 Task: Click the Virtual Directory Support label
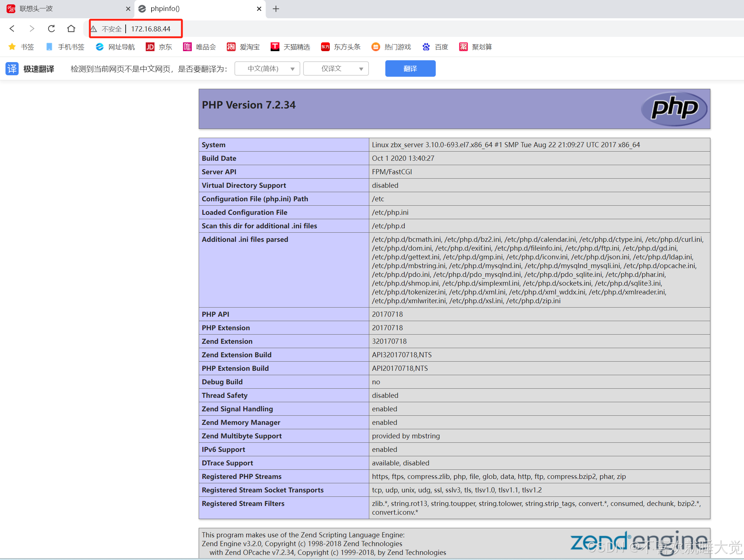tap(244, 185)
